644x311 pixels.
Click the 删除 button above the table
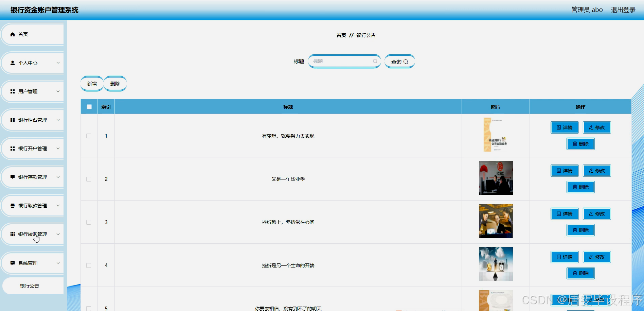[x=115, y=84]
